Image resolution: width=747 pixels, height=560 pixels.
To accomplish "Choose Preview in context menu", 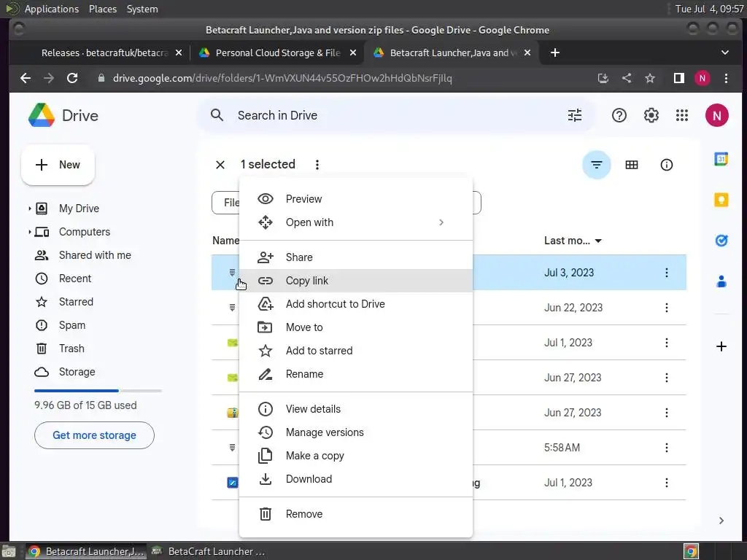I will click(355, 199).
